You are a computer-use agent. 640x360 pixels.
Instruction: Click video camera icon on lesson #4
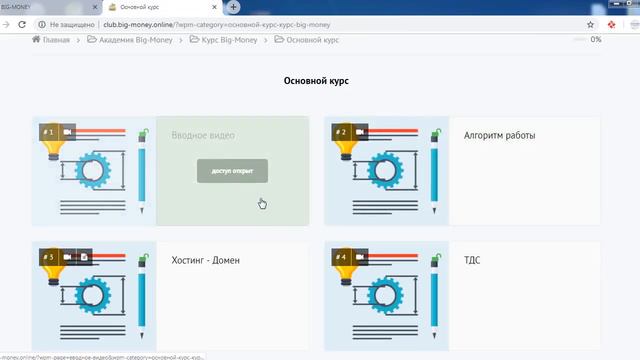click(x=360, y=257)
